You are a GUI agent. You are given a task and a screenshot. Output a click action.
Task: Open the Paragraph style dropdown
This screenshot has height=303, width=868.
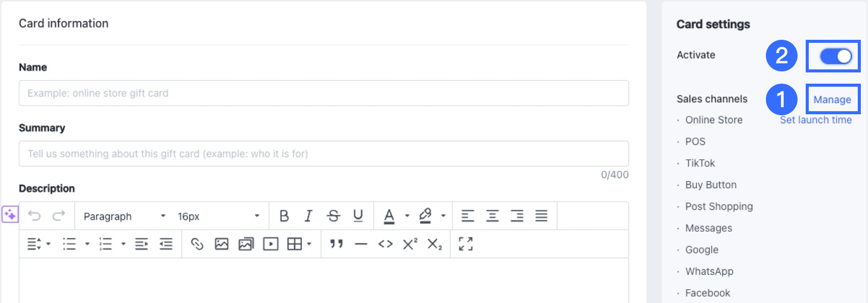pyautogui.click(x=125, y=216)
